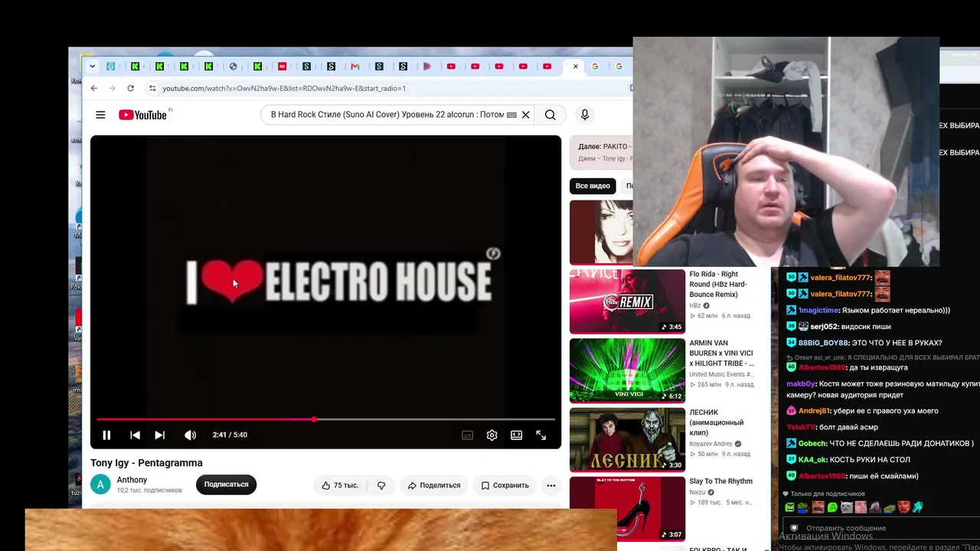Select the 'Все видео' filter chip

tap(593, 186)
